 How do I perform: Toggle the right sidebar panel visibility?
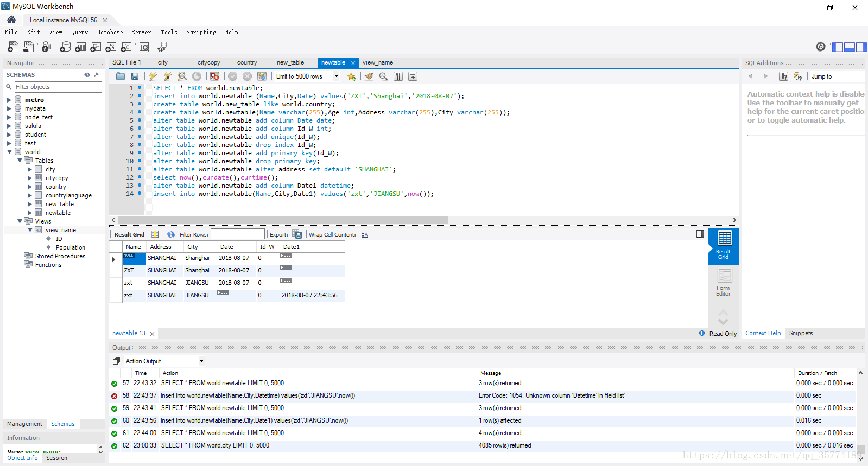pyautogui.click(x=861, y=47)
